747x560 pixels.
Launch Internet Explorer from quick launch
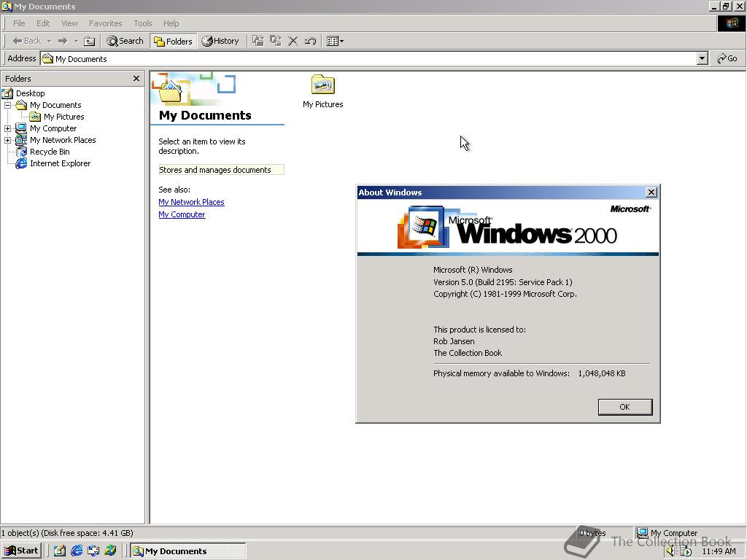[x=77, y=551]
